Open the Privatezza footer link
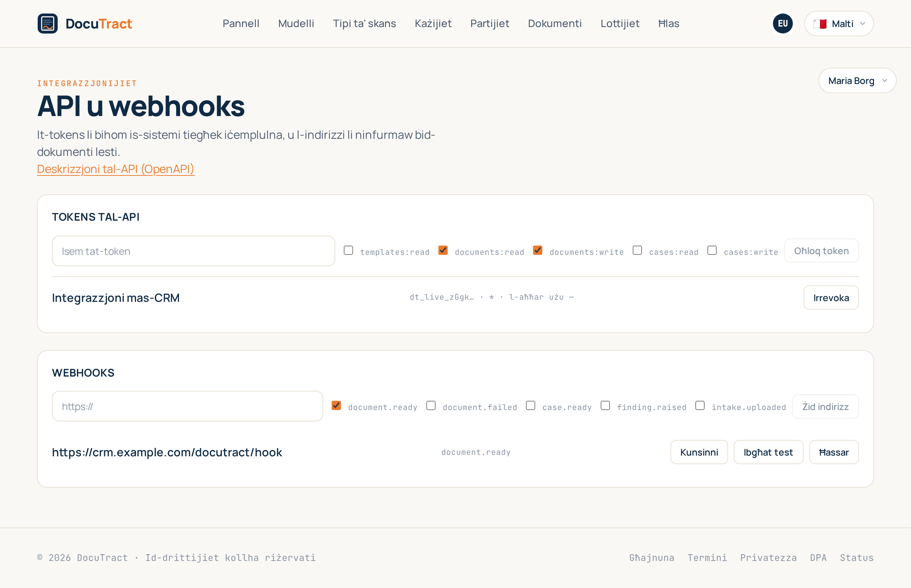 768,558
